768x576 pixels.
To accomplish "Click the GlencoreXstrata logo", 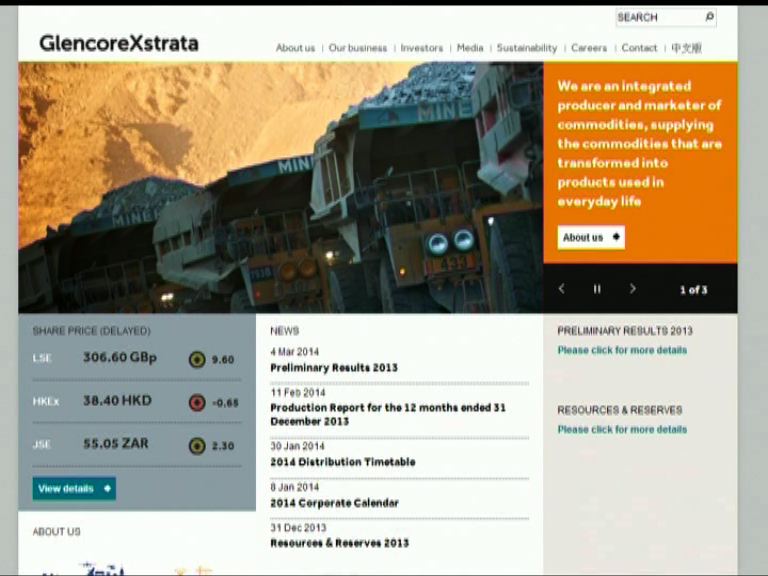I will [118, 43].
